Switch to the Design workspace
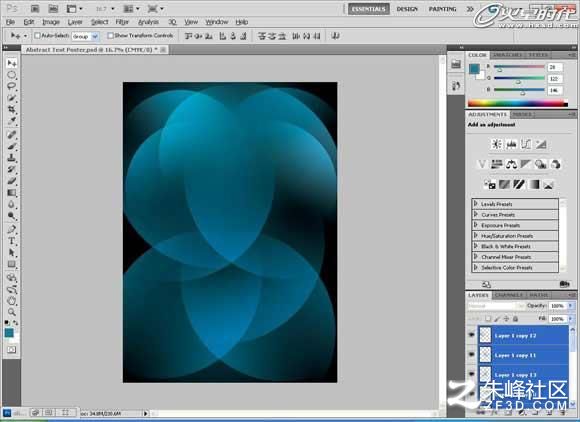This screenshot has width=580, height=422. 407,9
